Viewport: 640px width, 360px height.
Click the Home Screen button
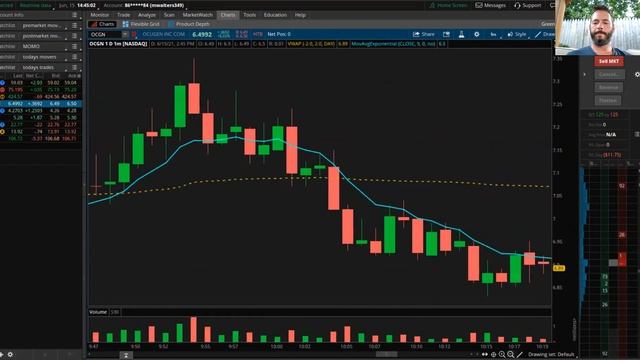(x=448, y=5)
